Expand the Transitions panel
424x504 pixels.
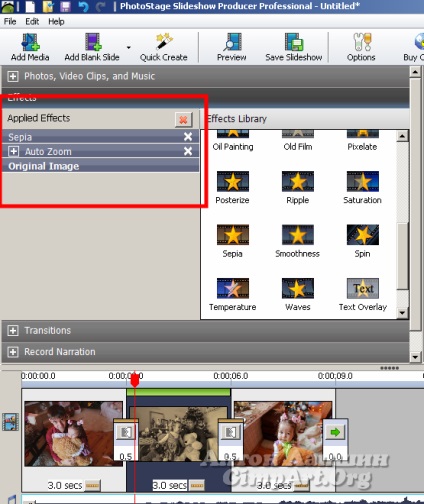click(13, 330)
